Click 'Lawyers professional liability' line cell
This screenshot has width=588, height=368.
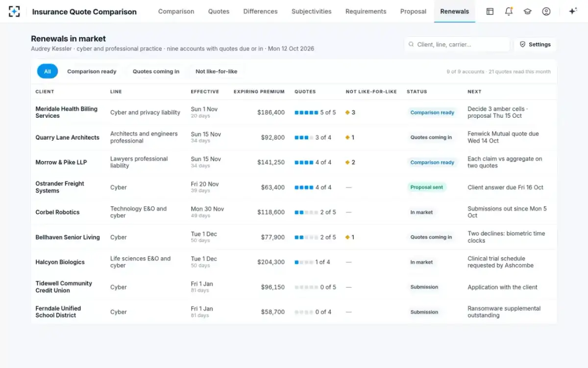coord(139,162)
